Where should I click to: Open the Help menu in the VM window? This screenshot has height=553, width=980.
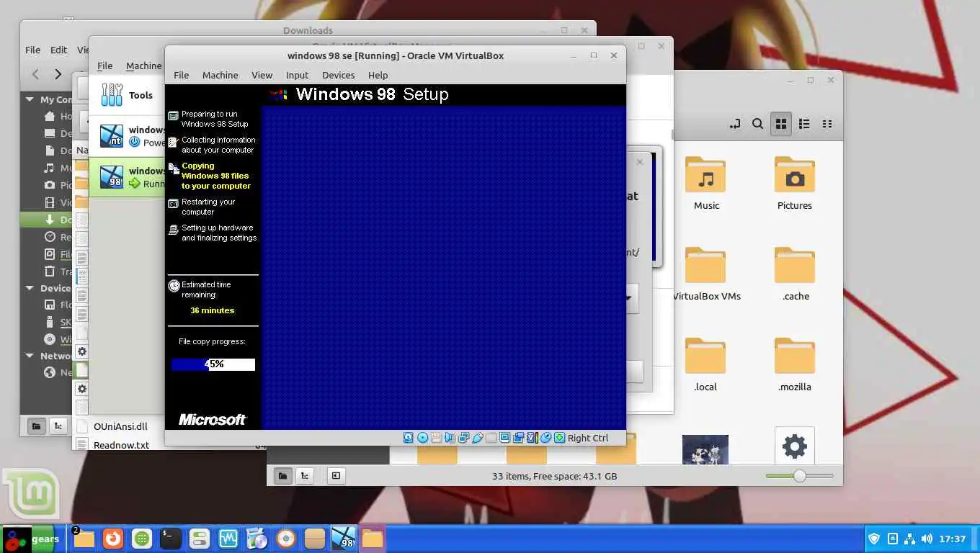[x=378, y=75]
